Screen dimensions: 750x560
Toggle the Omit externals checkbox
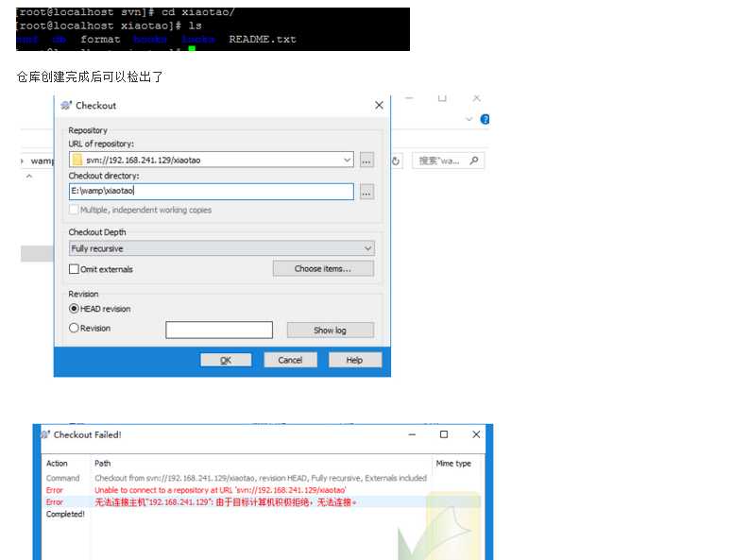tap(74, 269)
